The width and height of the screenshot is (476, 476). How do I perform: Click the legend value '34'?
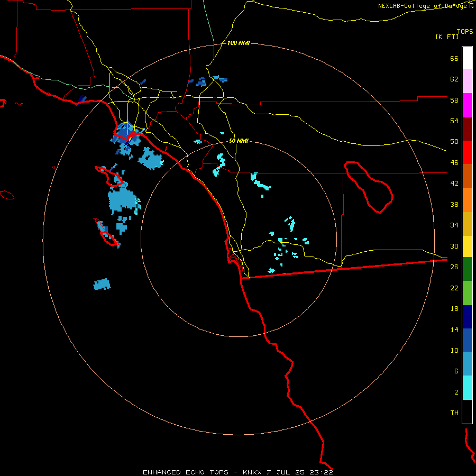(x=454, y=225)
